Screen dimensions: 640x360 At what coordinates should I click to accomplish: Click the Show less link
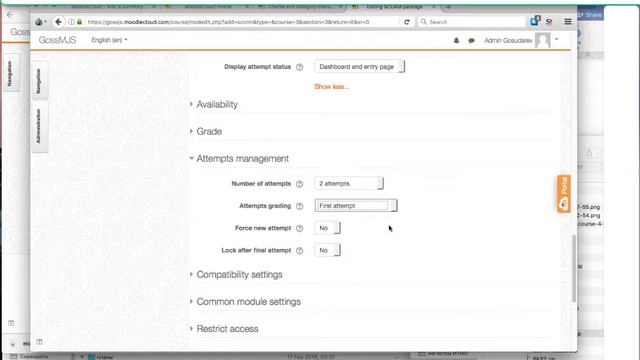click(x=332, y=87)
